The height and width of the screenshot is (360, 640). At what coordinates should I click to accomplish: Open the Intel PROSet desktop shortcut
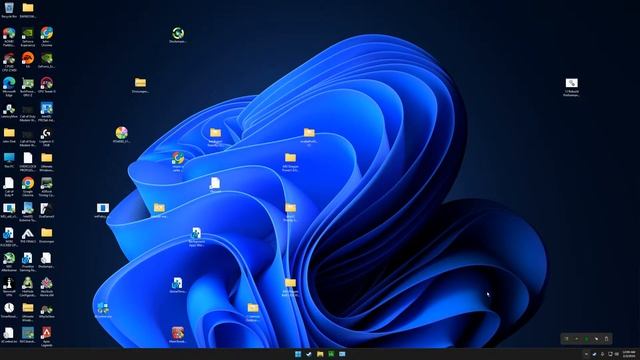[47, 111]
